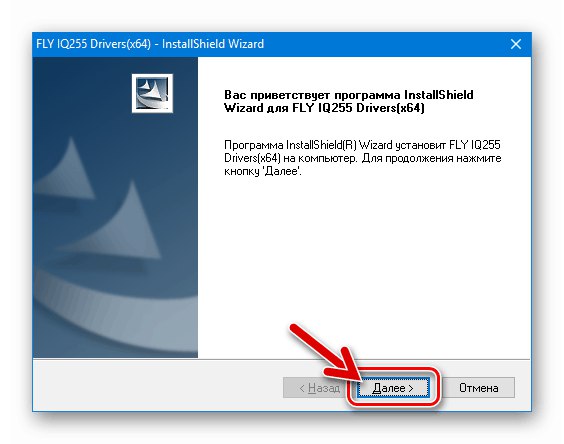Image resolution: width=564 pixels, height=444 pixels.
Task: Click the Далее > button to continue
Action: (x=393, y=388)
